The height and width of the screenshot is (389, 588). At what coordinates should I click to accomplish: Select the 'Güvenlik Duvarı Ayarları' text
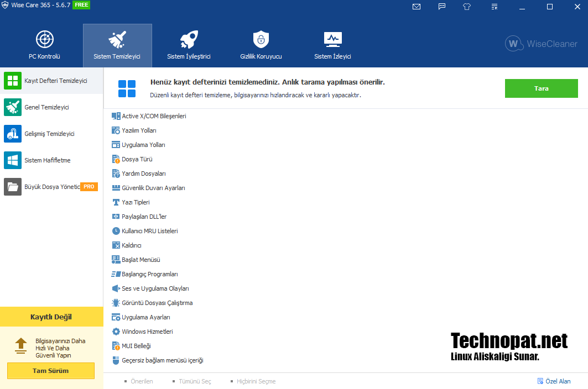(x=153, y=188)
